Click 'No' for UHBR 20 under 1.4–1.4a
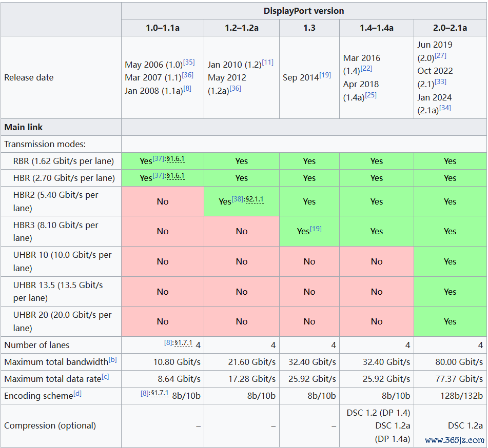 [377, 321]
